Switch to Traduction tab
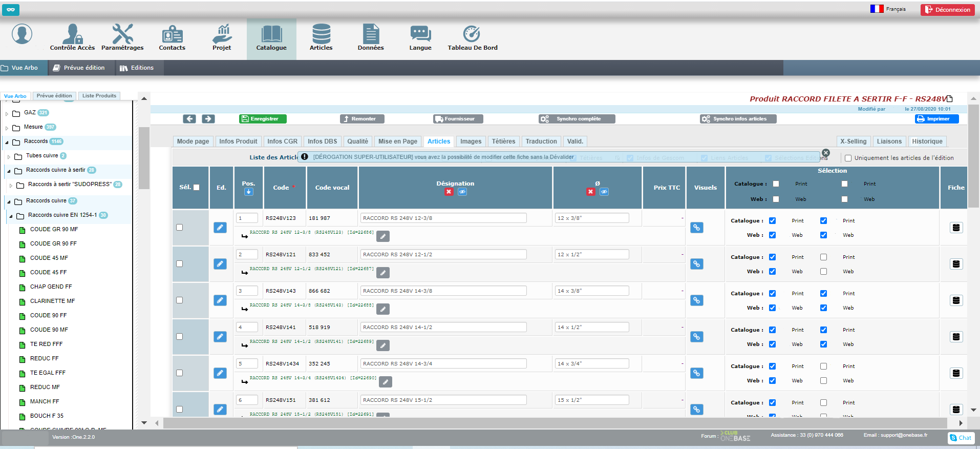Viewport: 980px width, 449px height. pyautogui.click(x=541, y=141)
